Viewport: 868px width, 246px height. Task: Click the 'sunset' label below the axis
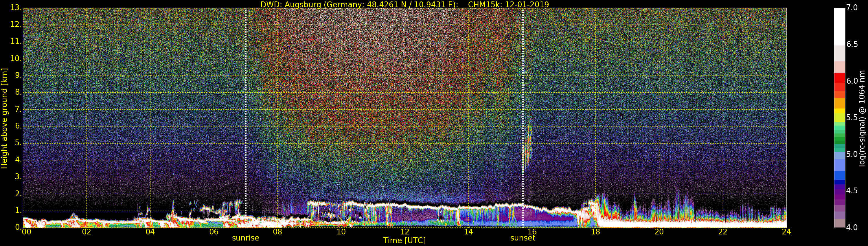pyautogui.click(x=523, y=238)
